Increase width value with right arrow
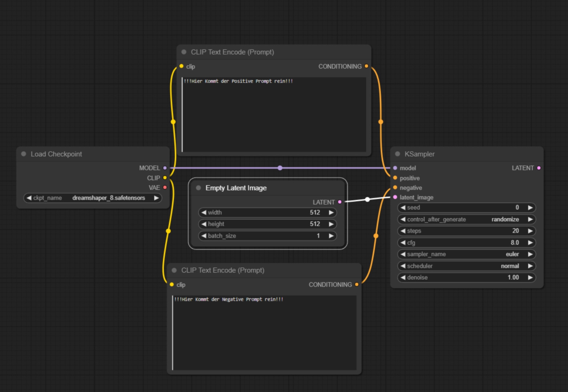The height and width of the screenshot is (392, 568). tap(331, 213)
